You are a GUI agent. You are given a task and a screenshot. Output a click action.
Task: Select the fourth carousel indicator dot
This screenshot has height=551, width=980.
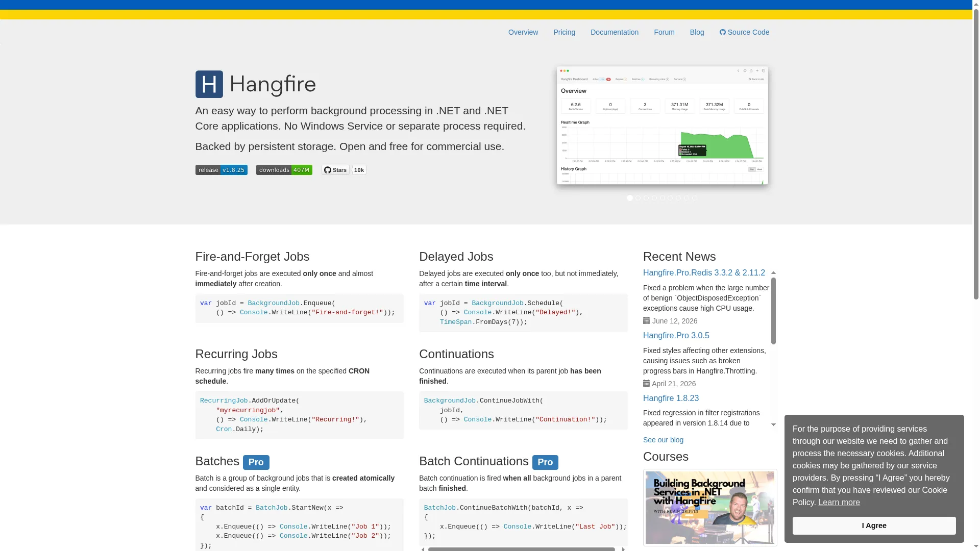point(654,198)
